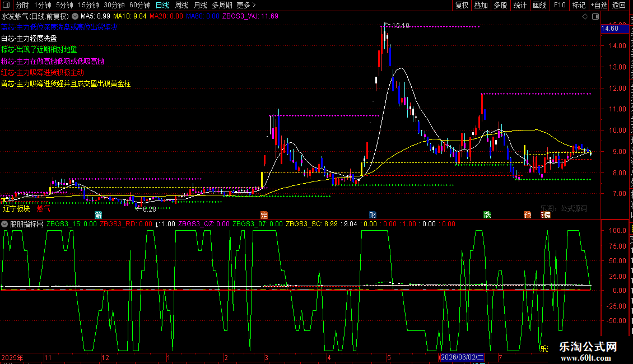Click the 棕芯-出现了近期相对地量 legend line
The width and height of the screenshot is (633, 364).
coord(39,50)
